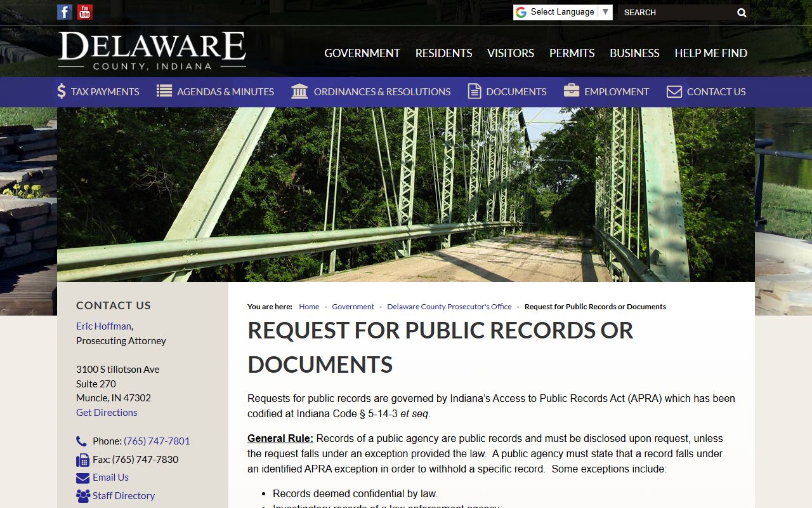Click the telephone icon in sidebar
Image resolution: width=812 pixels, height=508 pixels.
tap(81, 441)
